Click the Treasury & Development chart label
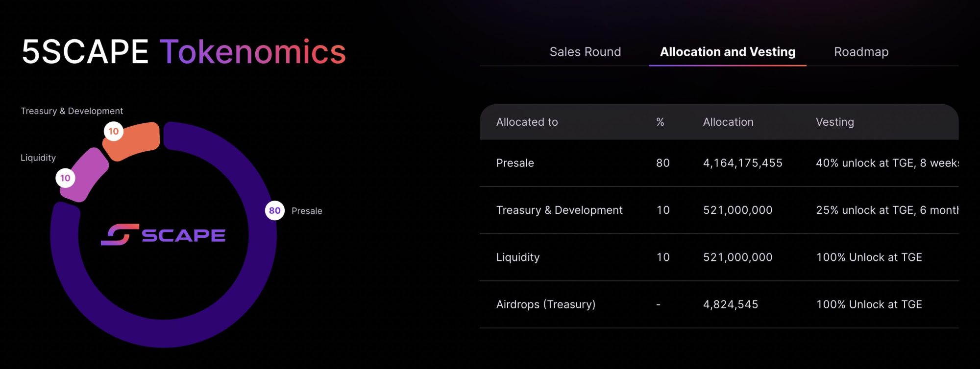 click(72, 111)
